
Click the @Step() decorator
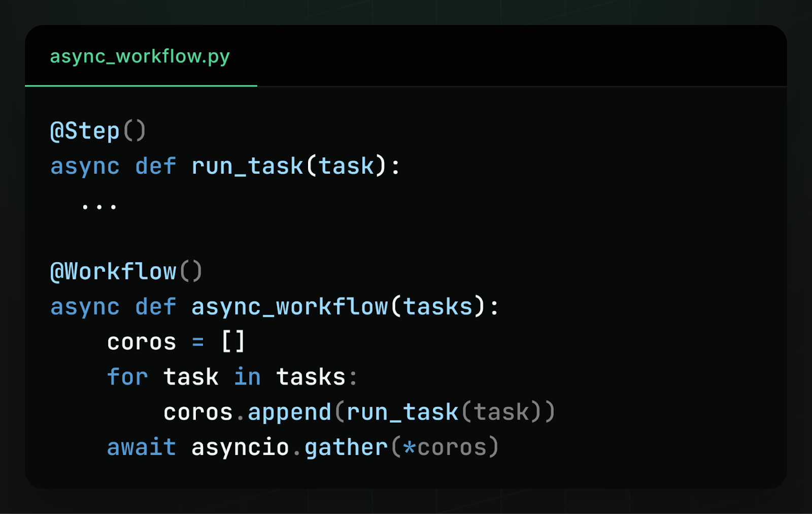coord(96,131)
